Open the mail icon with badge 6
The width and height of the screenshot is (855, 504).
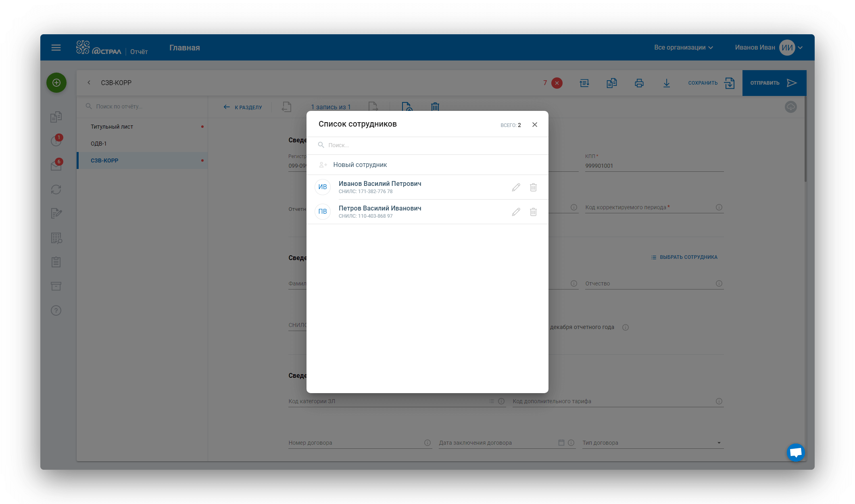click(56, 165)
